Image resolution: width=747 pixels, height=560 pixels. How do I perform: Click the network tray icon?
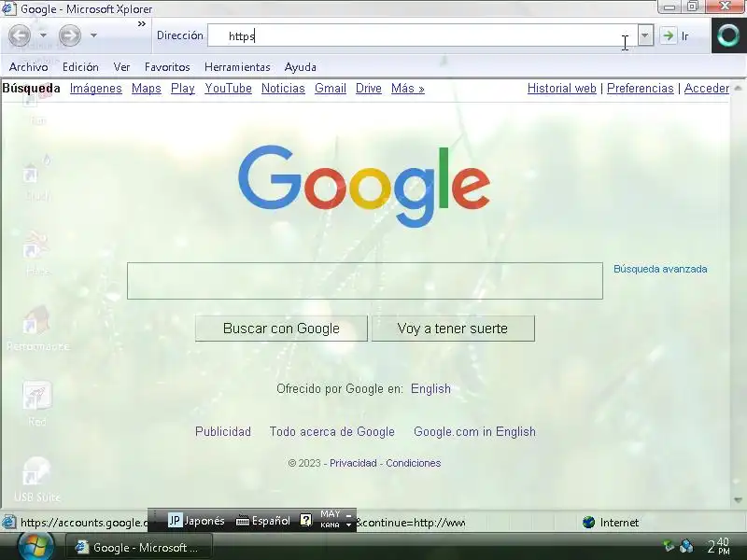coord(686,546)
